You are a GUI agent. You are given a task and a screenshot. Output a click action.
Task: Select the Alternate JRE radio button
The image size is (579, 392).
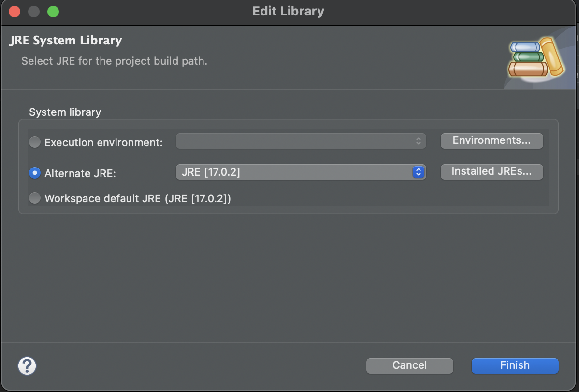pyautogui.click(x=35, y=173)
